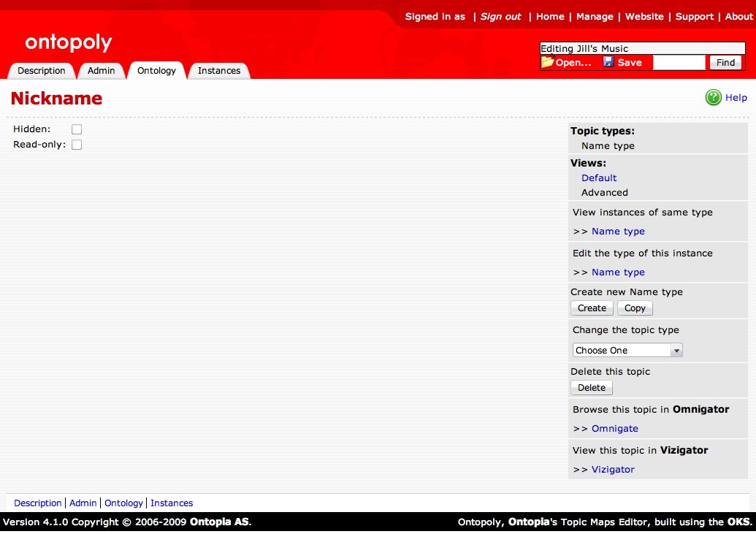Open the Instances tab
Viewport: 756px width, 534px height.
[219, 71]
